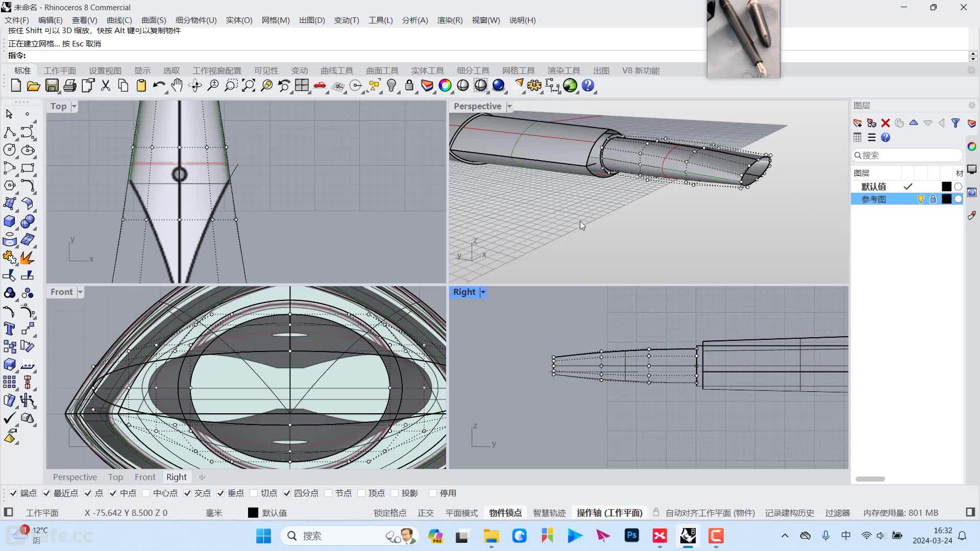Image resolution: width=980 pixels, height=551 pixels.
Task: Open the 分析(A) menu
Action: pyautogui.click(x=415, y=20)
